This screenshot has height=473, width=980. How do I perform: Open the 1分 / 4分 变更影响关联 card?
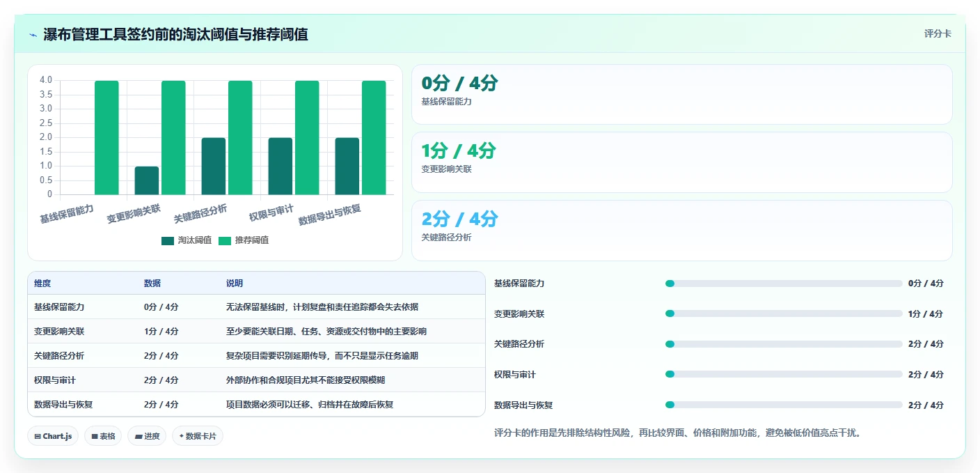(x=681, y=162)
